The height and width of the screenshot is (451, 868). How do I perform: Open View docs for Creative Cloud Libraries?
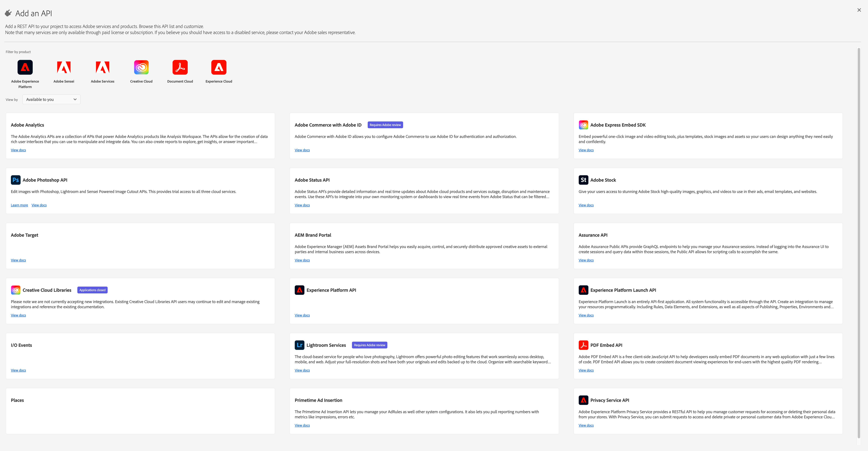click(x=18, y=315)
